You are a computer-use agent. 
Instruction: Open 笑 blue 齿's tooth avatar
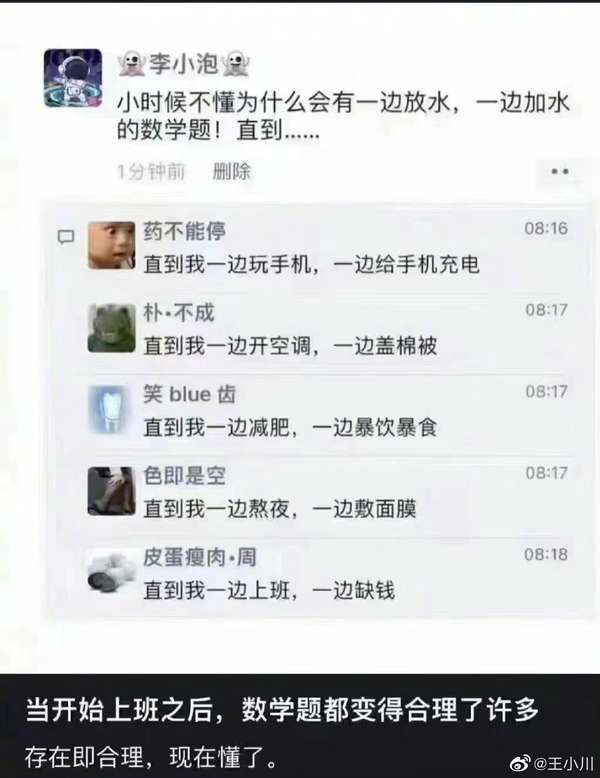click(x=112, y=410)
